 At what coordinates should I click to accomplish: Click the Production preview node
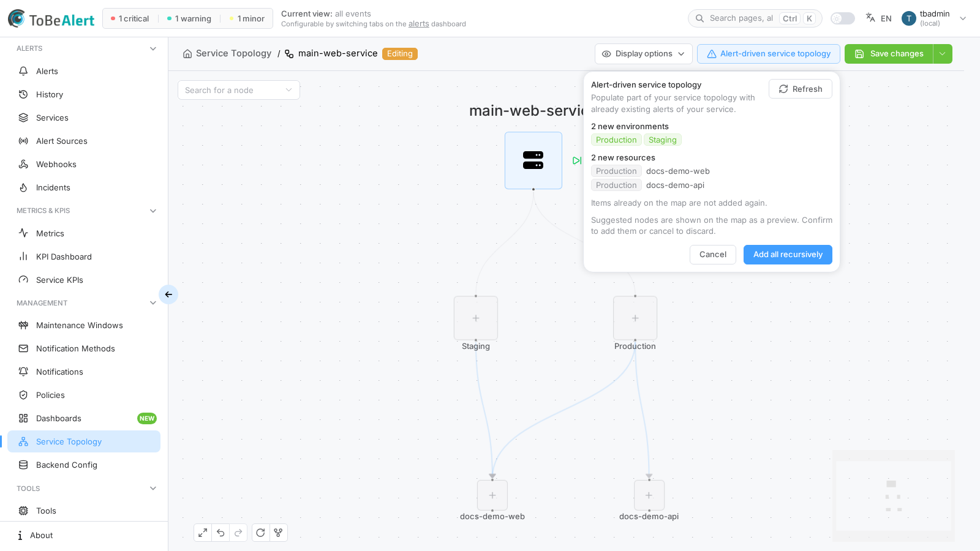(x=635, y=318)
